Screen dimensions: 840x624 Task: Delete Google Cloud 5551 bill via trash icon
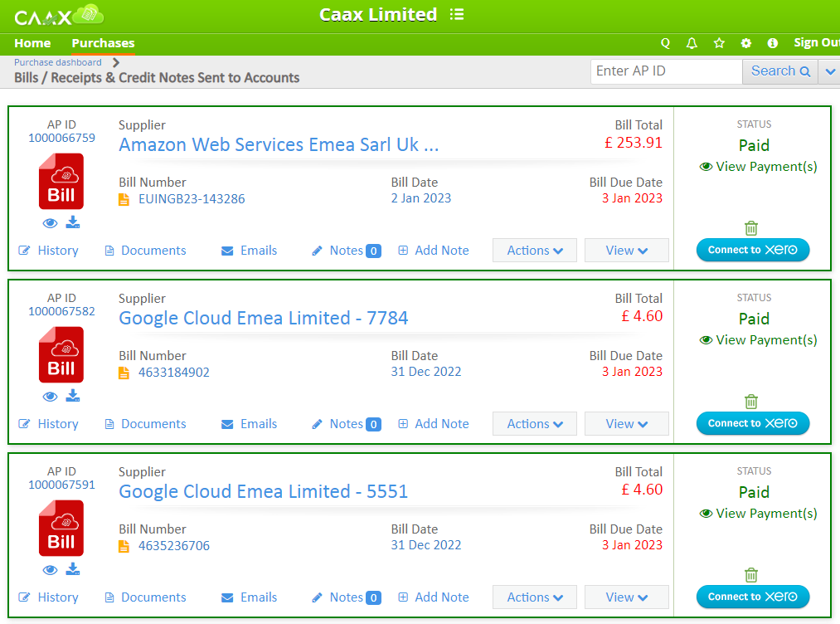pyautogui.click(x=751, y=575)
